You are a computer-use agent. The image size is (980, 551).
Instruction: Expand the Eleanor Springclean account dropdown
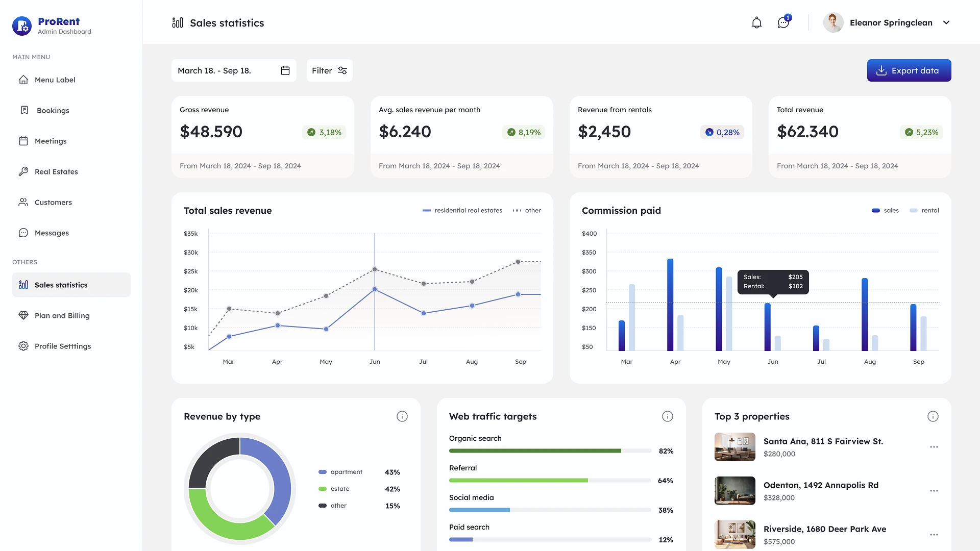coord(946,22)
